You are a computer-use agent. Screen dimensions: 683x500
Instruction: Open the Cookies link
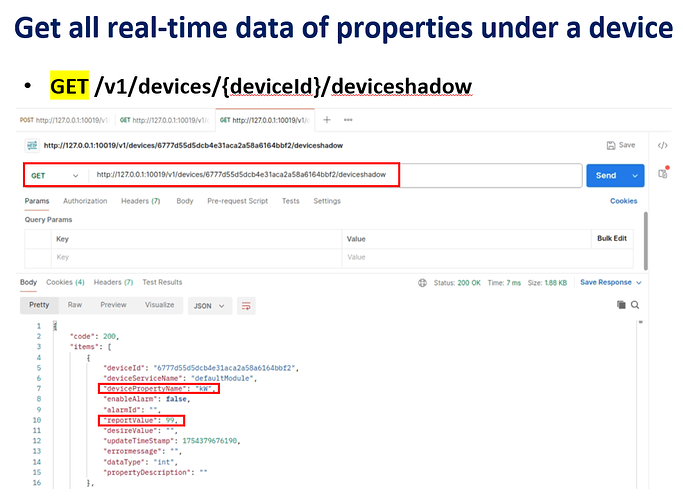pos(623,201)
